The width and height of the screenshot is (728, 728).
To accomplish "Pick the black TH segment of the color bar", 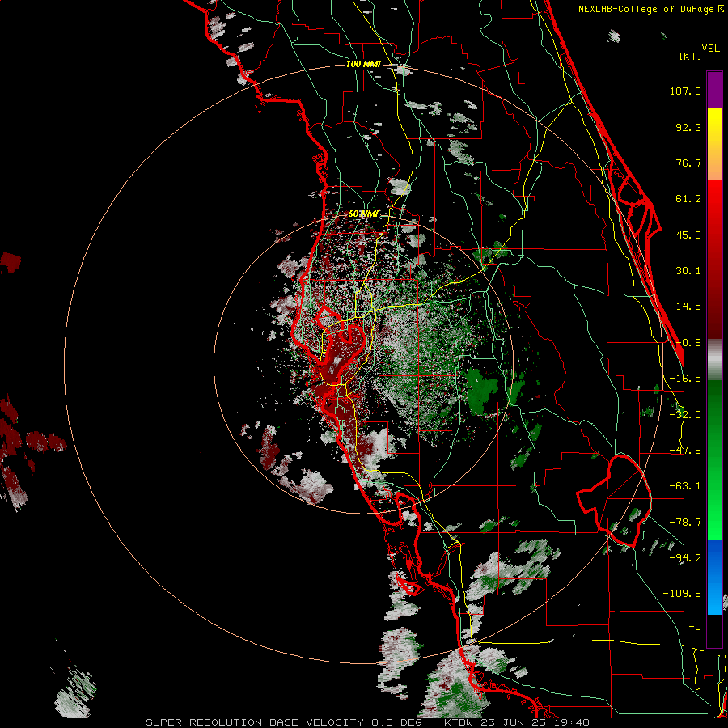I will pyautogui.click(x=714, y=631).
